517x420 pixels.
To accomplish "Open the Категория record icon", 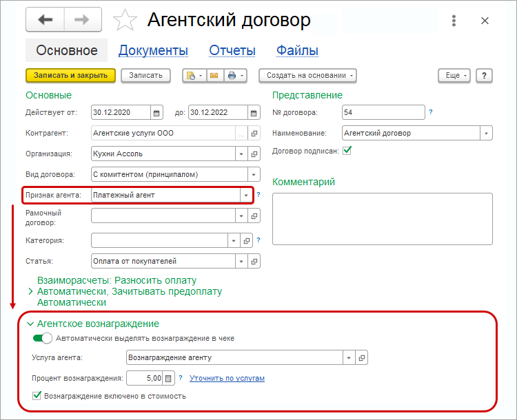I will coord(246,241).
